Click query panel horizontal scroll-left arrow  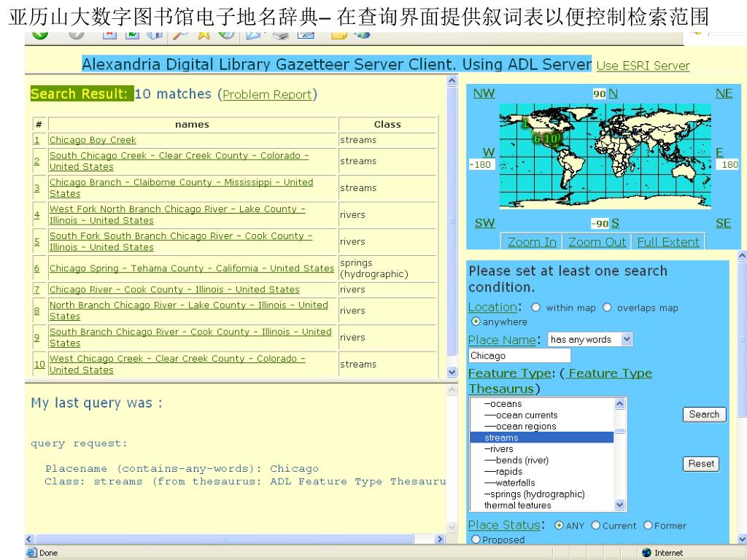[x=29, y=539]
